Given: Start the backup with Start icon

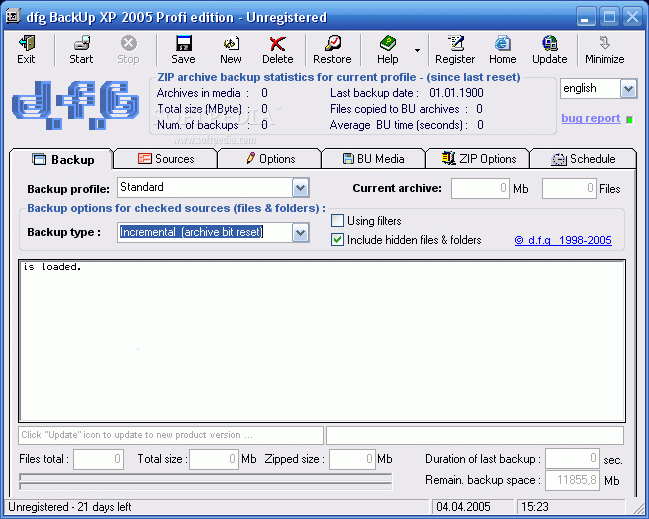Looking at the screenshot, I should (81, 50).
